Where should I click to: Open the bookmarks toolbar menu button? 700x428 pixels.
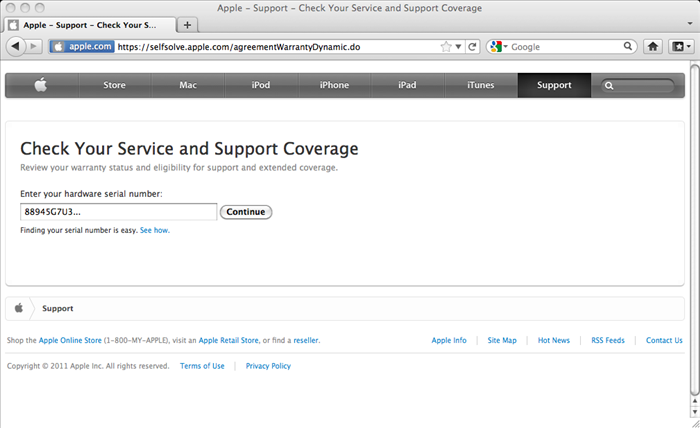click(681, 46)
